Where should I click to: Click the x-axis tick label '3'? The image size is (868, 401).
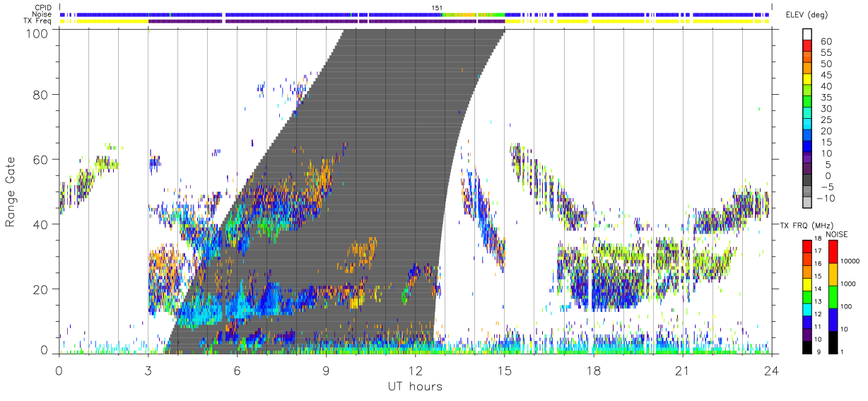click(148, 371)
